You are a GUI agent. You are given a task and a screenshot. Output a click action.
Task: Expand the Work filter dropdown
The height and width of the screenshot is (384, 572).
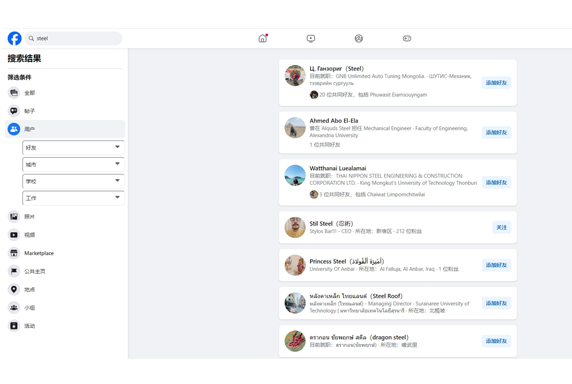[x=73, y=198]
